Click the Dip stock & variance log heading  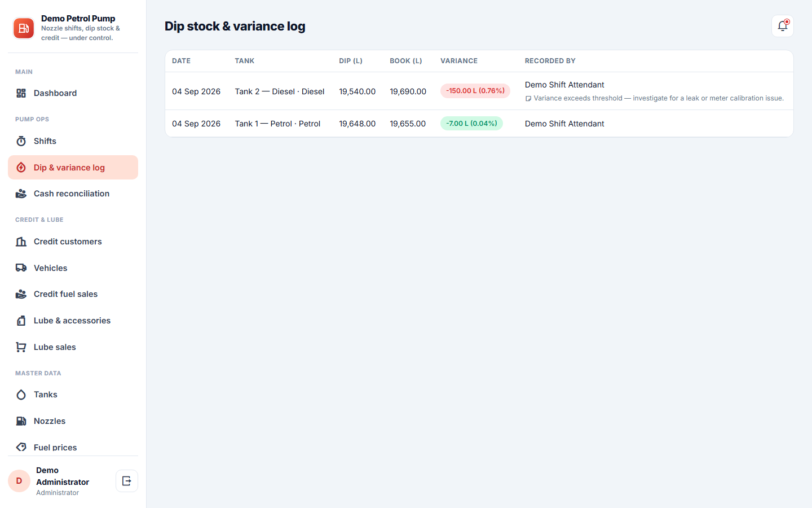(235, 27)
